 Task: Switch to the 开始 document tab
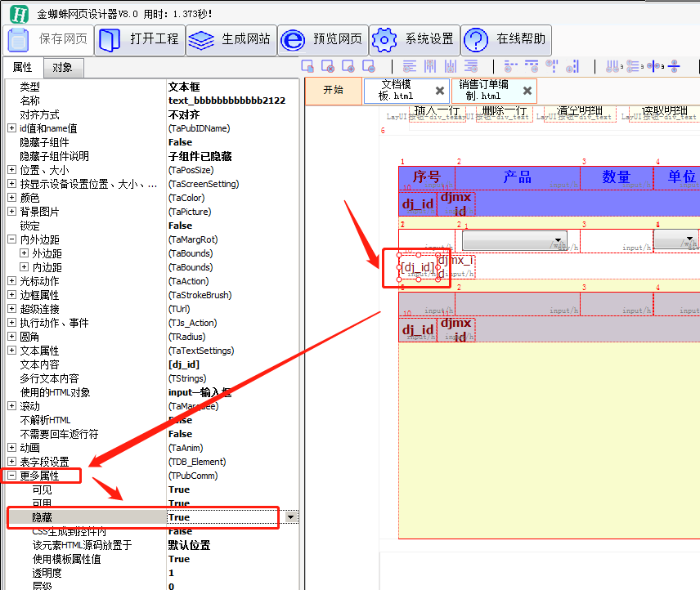pos(333,91)
